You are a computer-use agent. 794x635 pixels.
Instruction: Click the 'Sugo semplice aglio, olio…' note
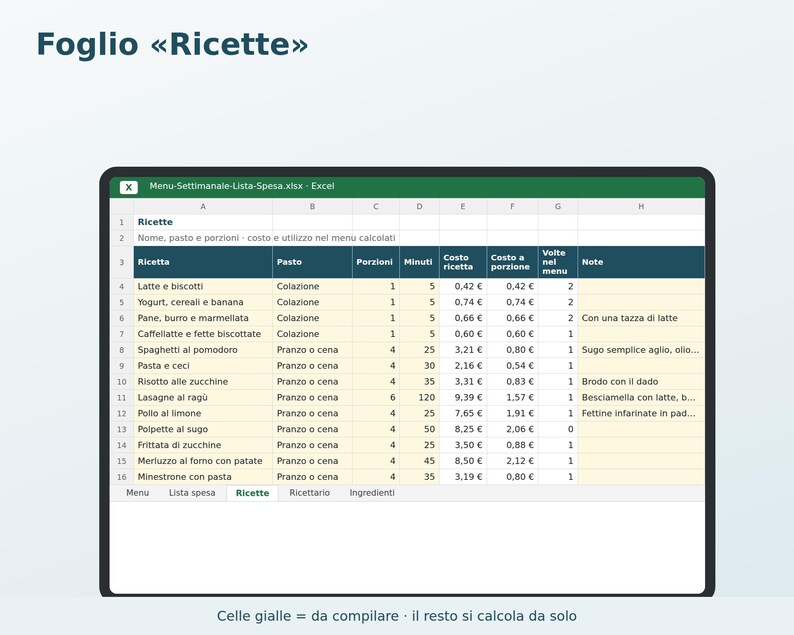[x=641, y=350]
